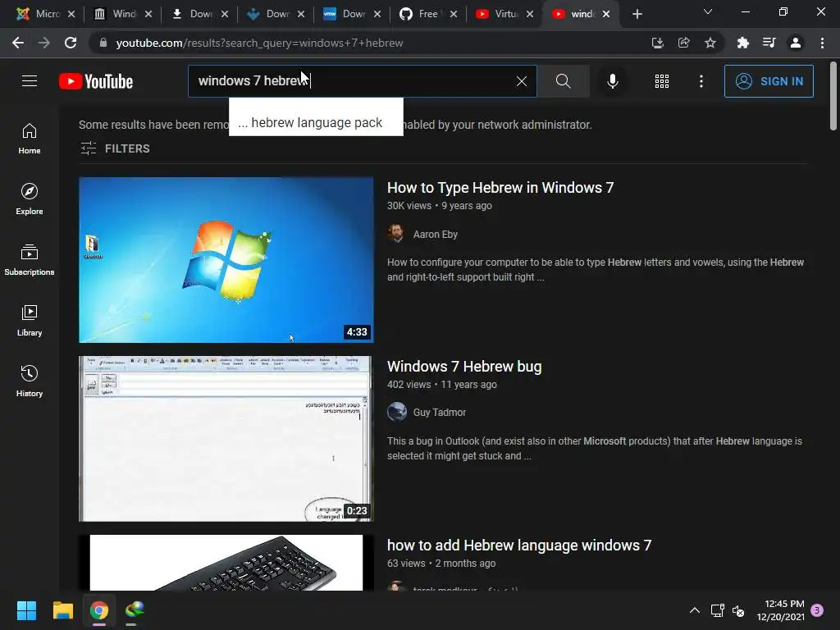
Task: Click the magnifier search button
Action: click(563, 81)
